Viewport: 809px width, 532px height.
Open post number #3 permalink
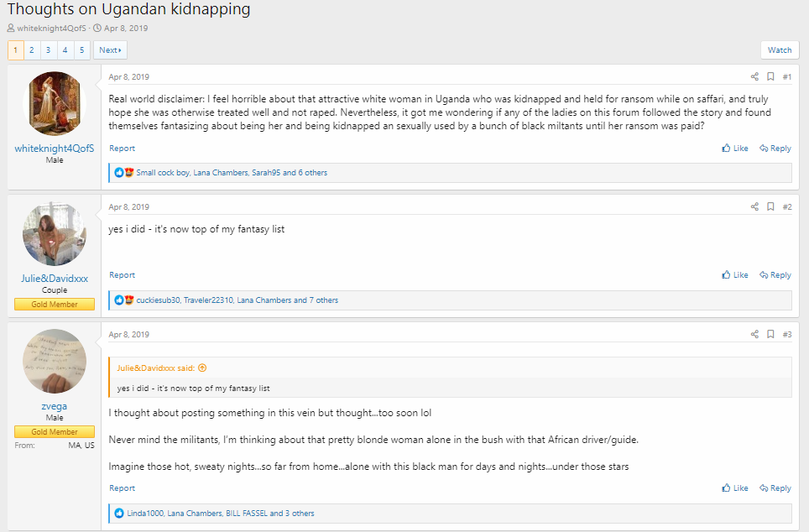[787, 334]
